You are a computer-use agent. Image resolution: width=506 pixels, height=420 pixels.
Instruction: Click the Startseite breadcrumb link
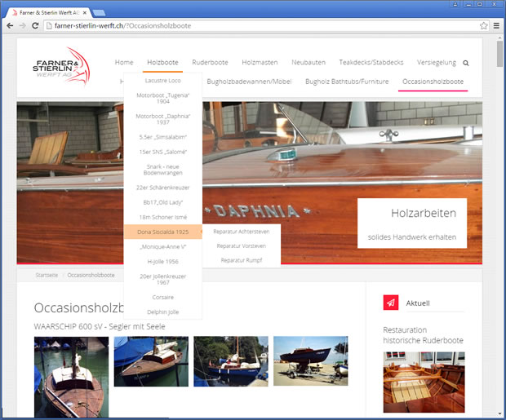pos(47,276)
